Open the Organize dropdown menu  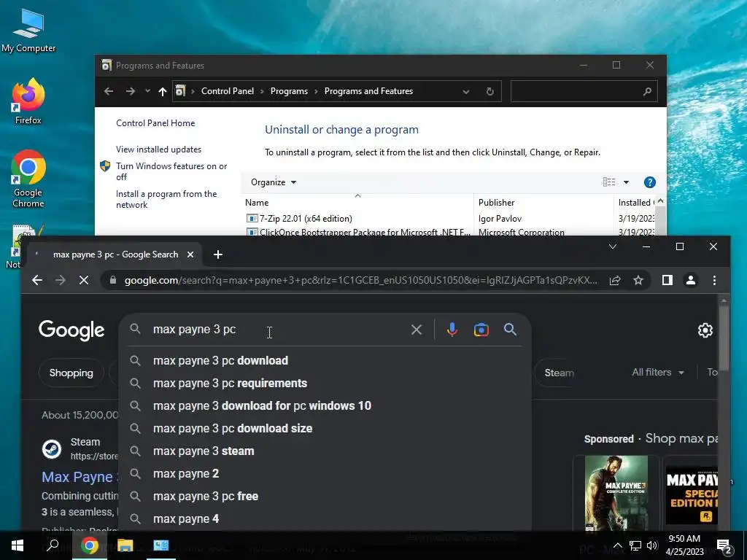pyautogui.click(x=274, y=182)
